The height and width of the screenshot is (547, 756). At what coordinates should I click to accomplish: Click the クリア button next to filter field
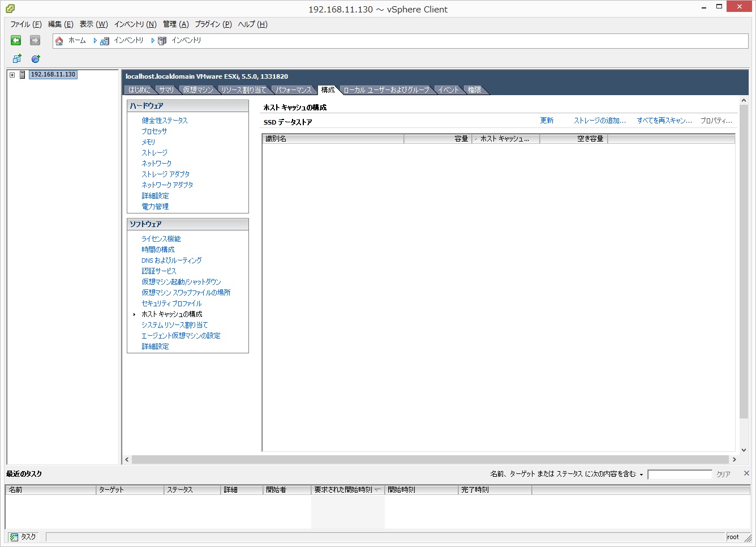[x=723, y=475]
